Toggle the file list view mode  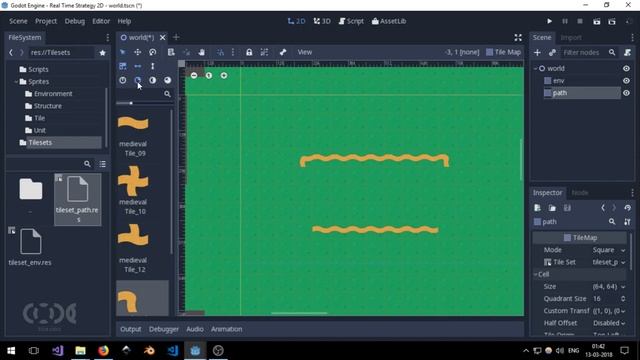(x=102, y=164)
